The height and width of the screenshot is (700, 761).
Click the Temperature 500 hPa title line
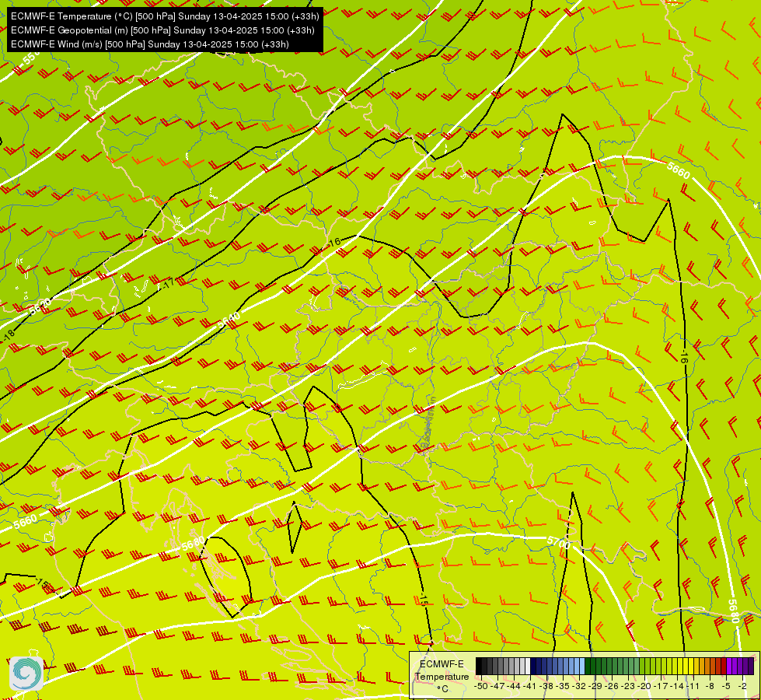point(165,16)
